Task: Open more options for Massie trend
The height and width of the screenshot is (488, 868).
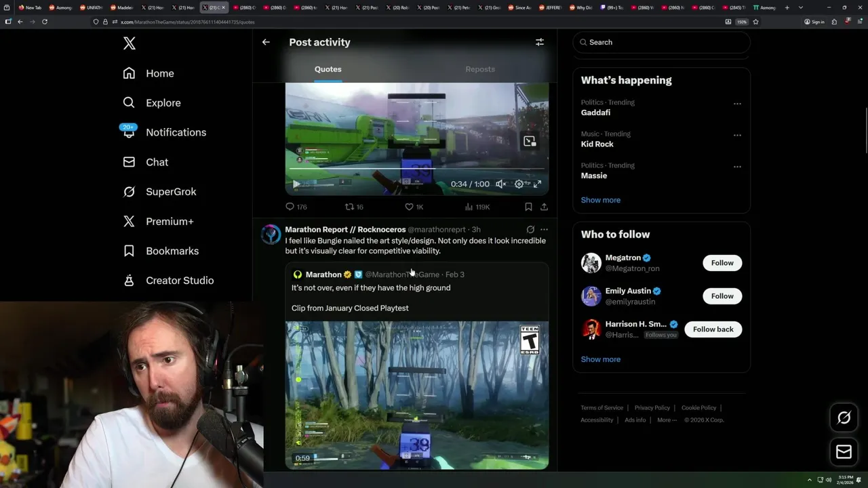Action: pos(737,167)
